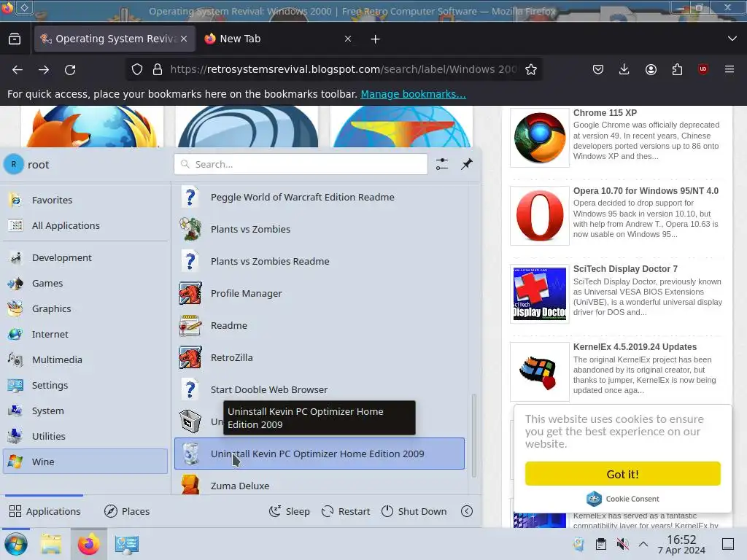Run Uninstall Kevin PC Optimizer Home Edition 2009
Image resolution: width=747 pixels, height=560 pixels.
click(x=320, y=454)
